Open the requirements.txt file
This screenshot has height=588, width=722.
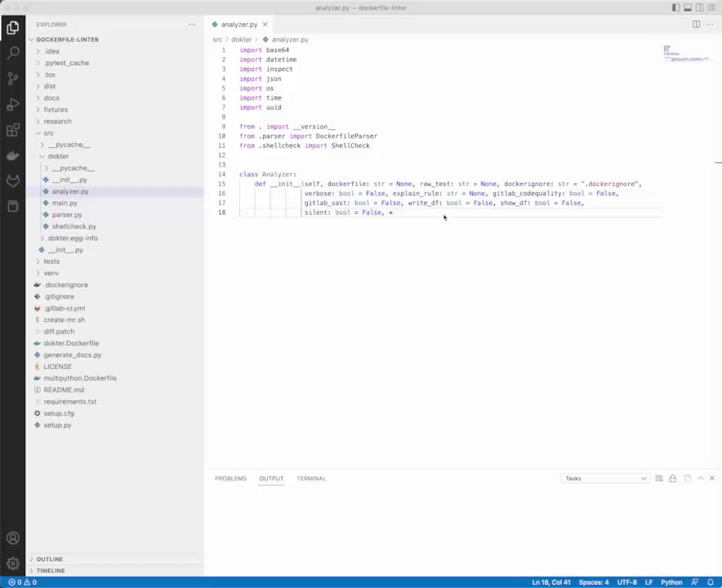pos(70,402)
